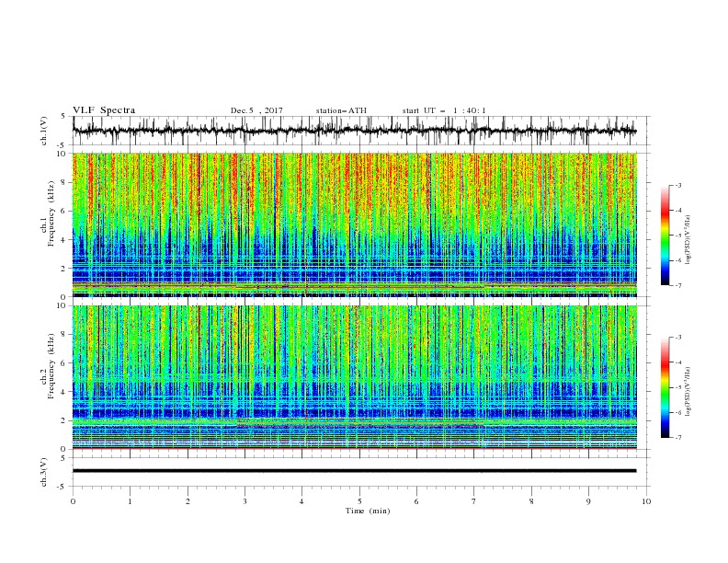Click time axis tick label '9'
728x563 pixels.
tap(588, 501)
